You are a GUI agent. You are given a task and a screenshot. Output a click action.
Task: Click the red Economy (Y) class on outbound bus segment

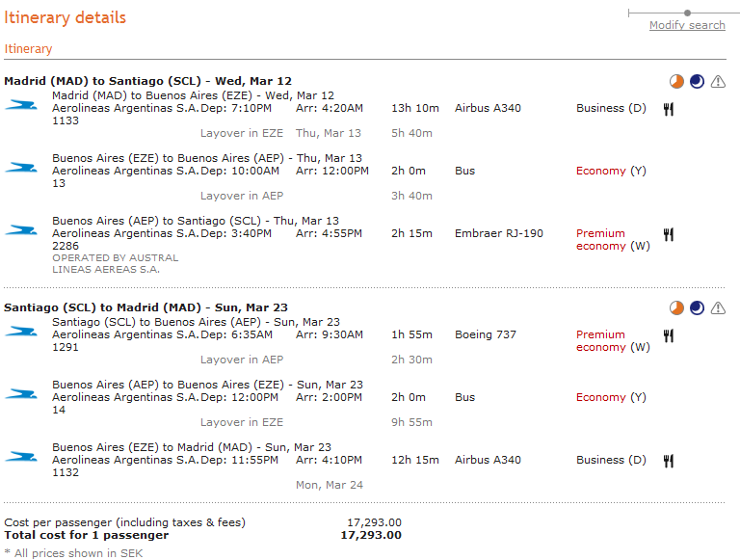point(600,171)
